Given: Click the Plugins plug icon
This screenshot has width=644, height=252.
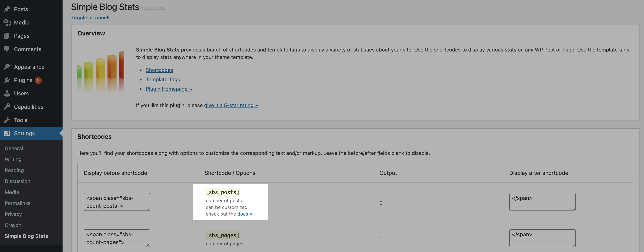Looking at the screenshot, I should click(7, 80).
